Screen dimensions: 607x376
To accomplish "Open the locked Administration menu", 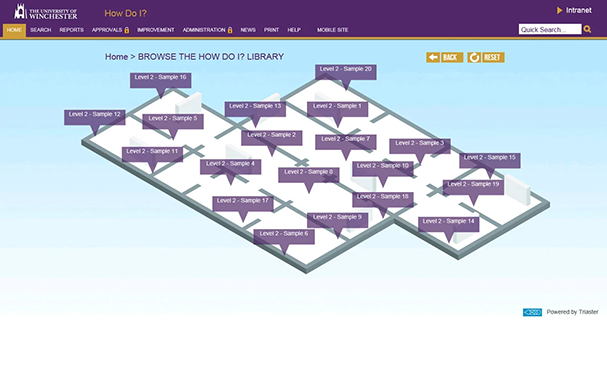I will pyautogui.click(x=207, y=30).
